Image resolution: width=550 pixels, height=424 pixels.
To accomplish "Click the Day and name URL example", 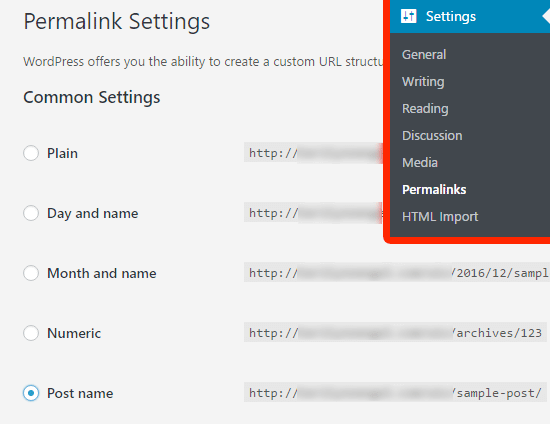I will (x=314, y=213).
